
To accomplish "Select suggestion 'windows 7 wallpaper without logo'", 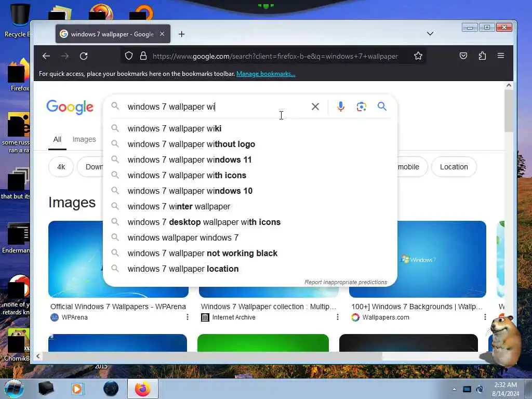I will point(250,144).
